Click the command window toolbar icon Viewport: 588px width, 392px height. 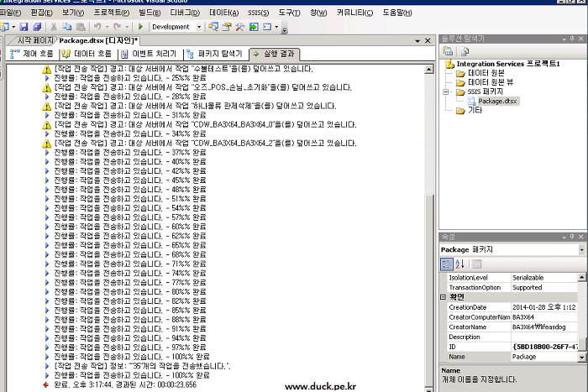click(x=267, y=27)
